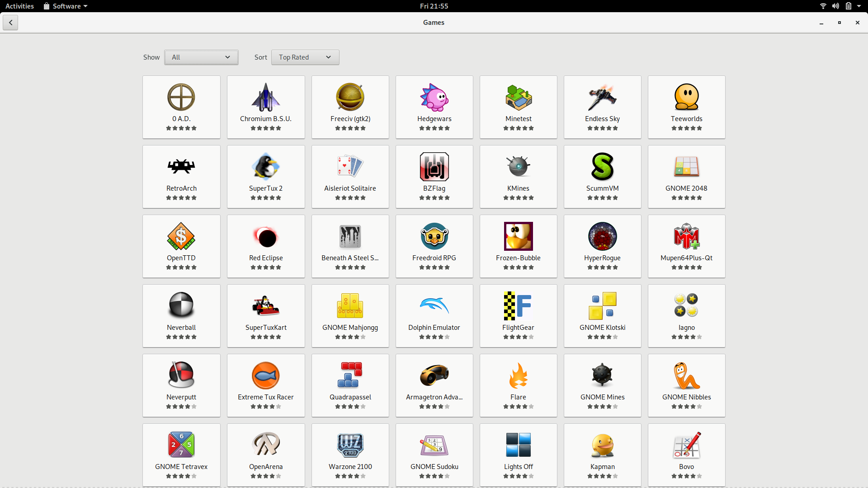The height and width of the screenshot is (488, 868).
Task: Select the Freedroid RPG icon
Action: point(434,236)
